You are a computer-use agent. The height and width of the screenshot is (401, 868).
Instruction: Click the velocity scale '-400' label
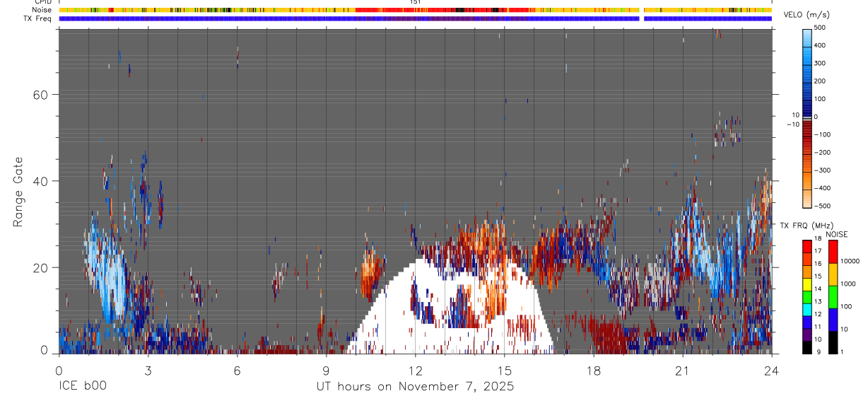tap(821, 188)
